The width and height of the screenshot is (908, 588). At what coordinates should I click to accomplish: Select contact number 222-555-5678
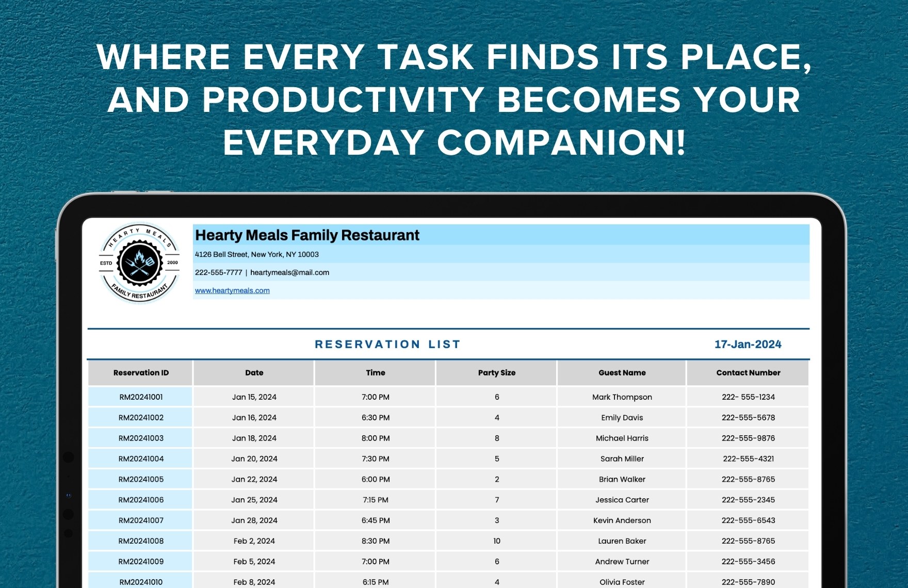point(748,417)
